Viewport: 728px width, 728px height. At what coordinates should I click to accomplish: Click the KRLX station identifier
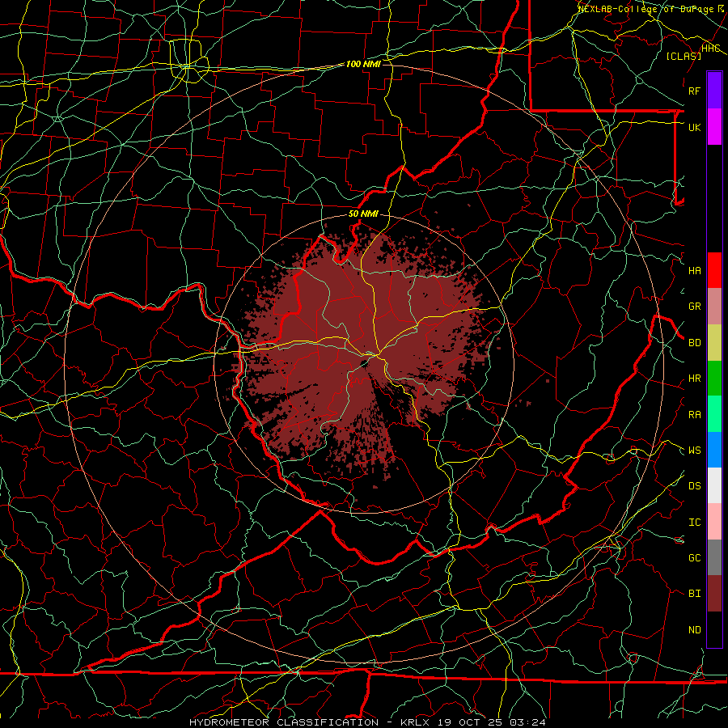(x=415, y=722)
